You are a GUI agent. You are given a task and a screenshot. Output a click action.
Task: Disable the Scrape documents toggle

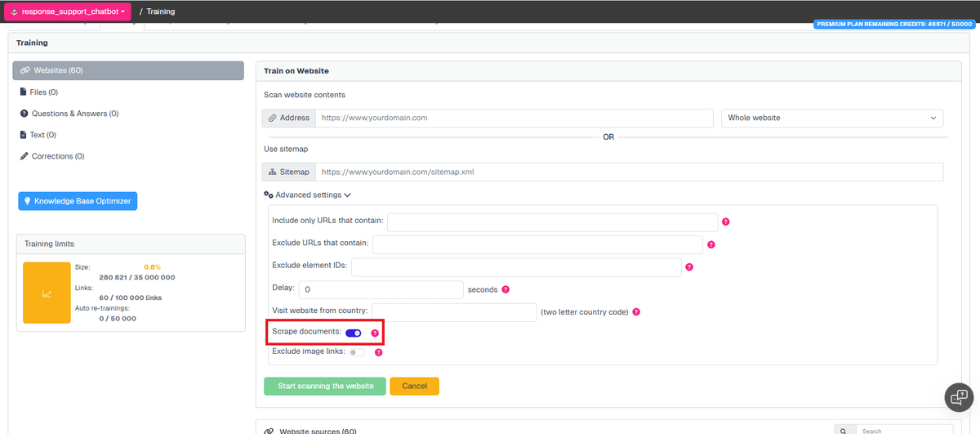coord(354,333)
